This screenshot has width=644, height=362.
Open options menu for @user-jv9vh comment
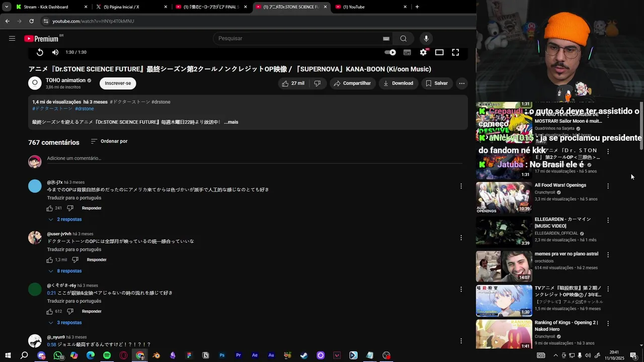click(x=461, y=238)
